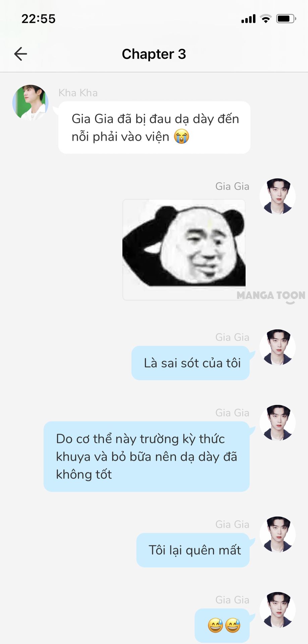Image resolution: width=308 pixels, height=644 pixels.
Task: Open Kha Kha's profile avatar
Action: (x=31, y=102)
